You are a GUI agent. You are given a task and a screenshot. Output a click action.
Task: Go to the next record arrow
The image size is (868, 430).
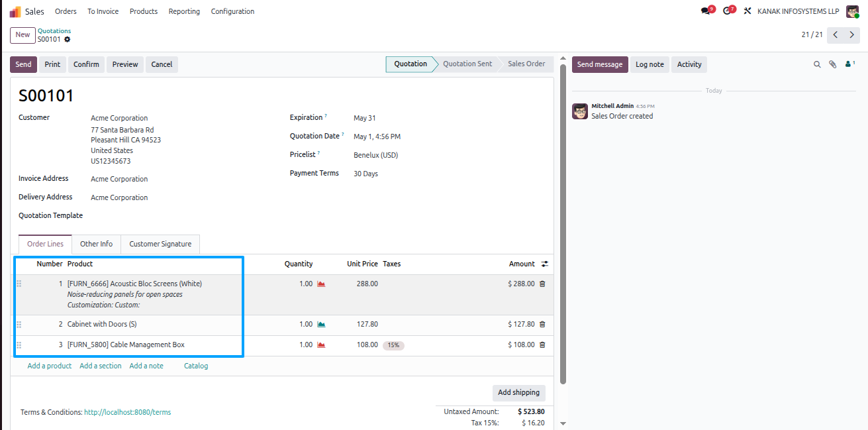[x=851, y=34]
